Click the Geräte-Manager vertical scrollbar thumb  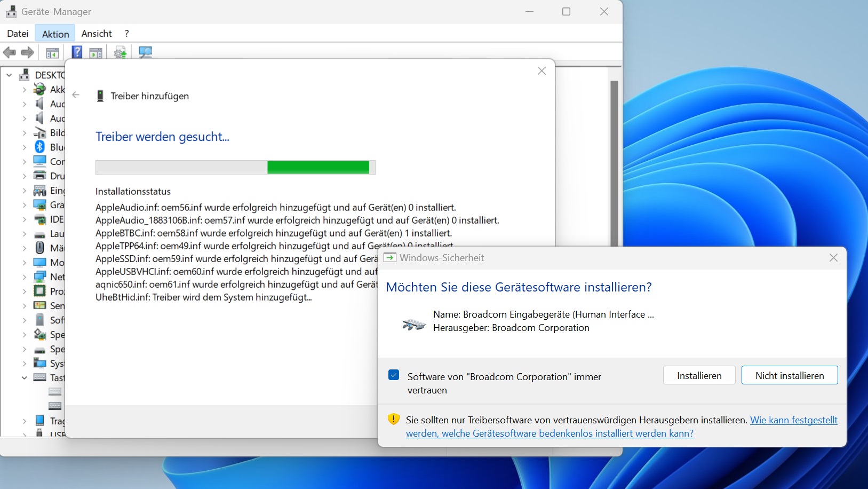pos(614,163)
